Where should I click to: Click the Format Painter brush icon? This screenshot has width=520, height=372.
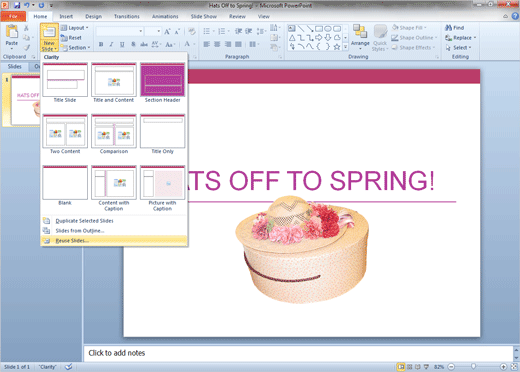coord(26,48)
